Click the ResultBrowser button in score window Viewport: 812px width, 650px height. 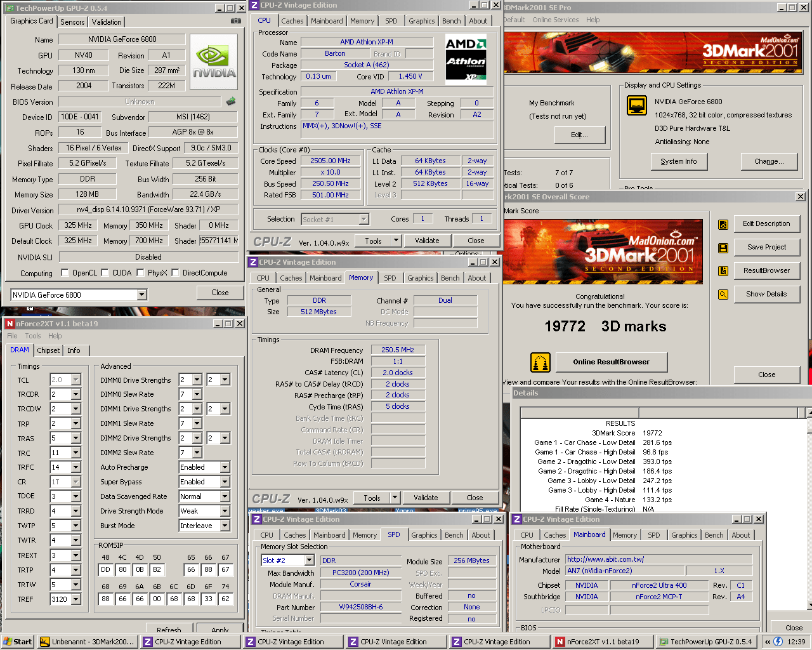pos(766,270)
